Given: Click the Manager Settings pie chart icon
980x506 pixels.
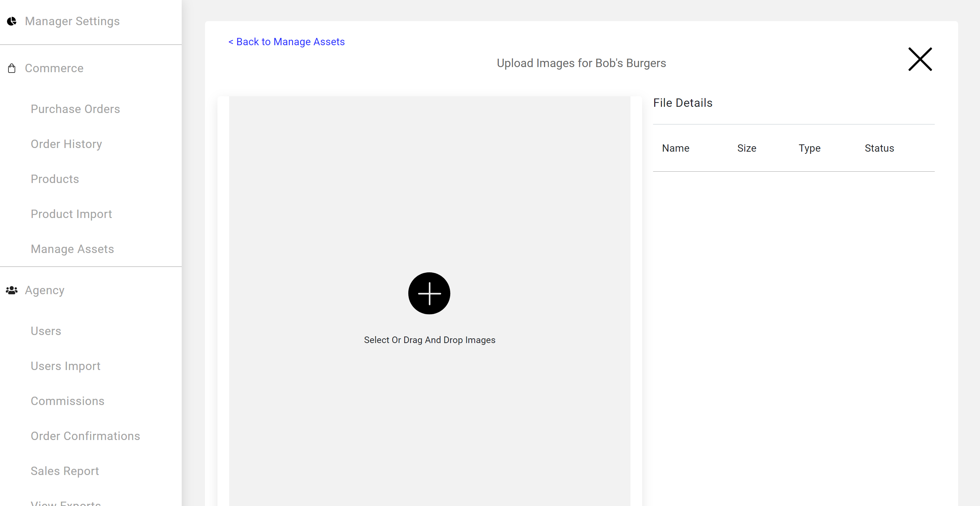Looking at the screenshot, I should pyautogui.click(x=12, y=21).
